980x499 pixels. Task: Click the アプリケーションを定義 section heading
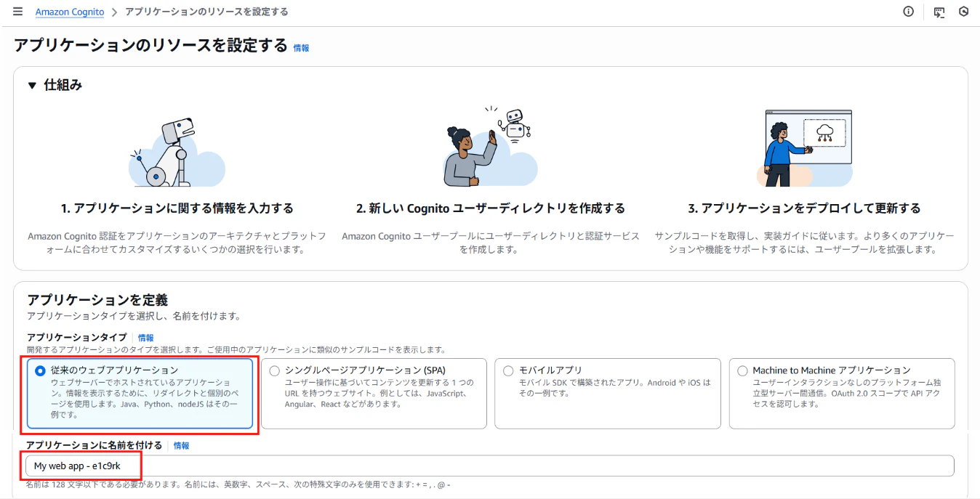pos(97,300)
